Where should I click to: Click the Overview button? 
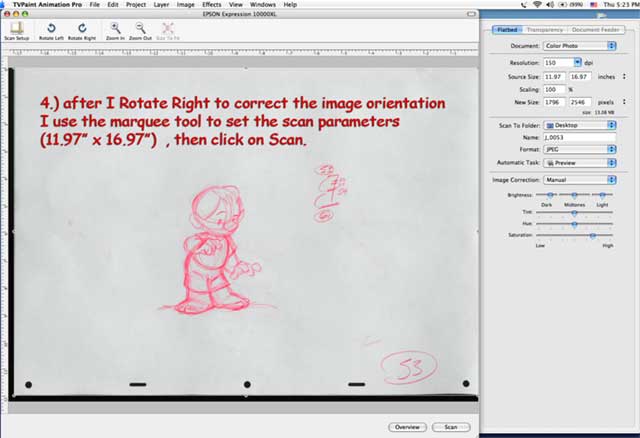click(407, 427)
